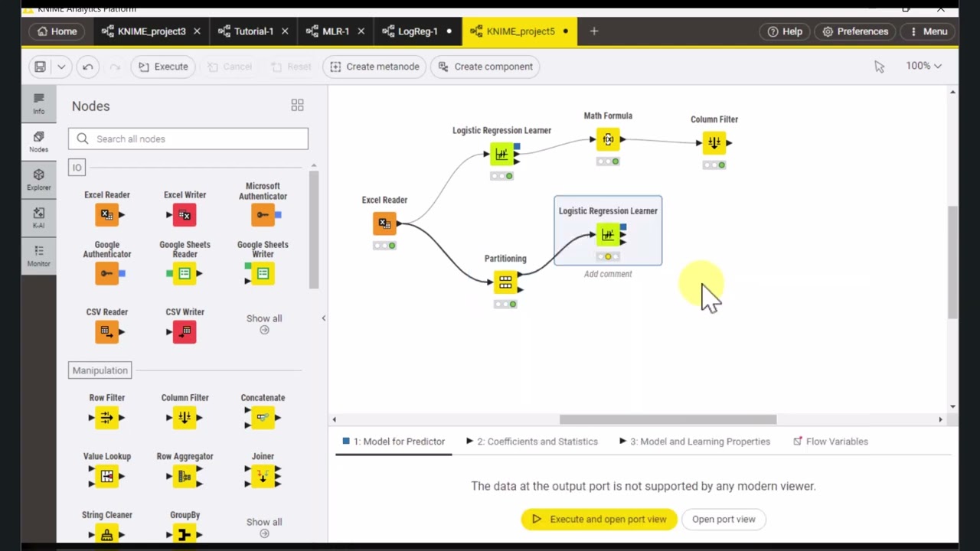Open the 100% zoom dropdown
The width and height of the screenshot is (980, 551).
pyautogui.click(x=923, y=66)
